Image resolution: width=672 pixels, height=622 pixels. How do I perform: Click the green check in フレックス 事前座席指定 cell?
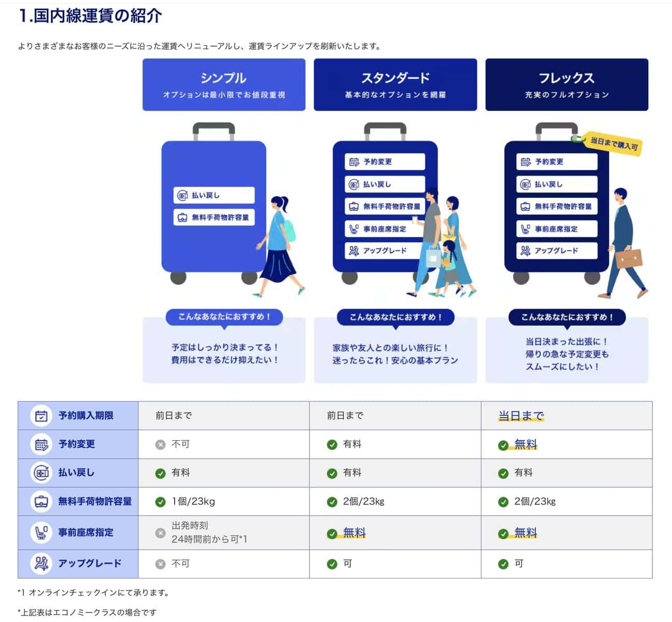[x=503, y=533]
